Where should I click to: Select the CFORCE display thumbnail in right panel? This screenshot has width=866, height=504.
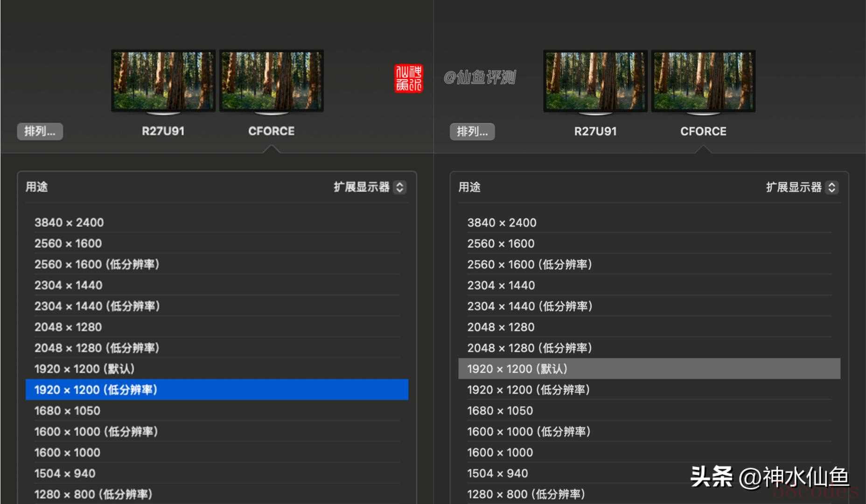coord(703,81)
